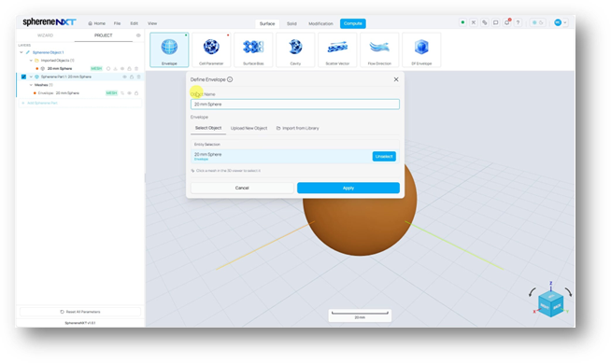Collapse the Spherene Object 1 tree node
The height and width of the screenshot is (364, 611).
tap(21, 52)
